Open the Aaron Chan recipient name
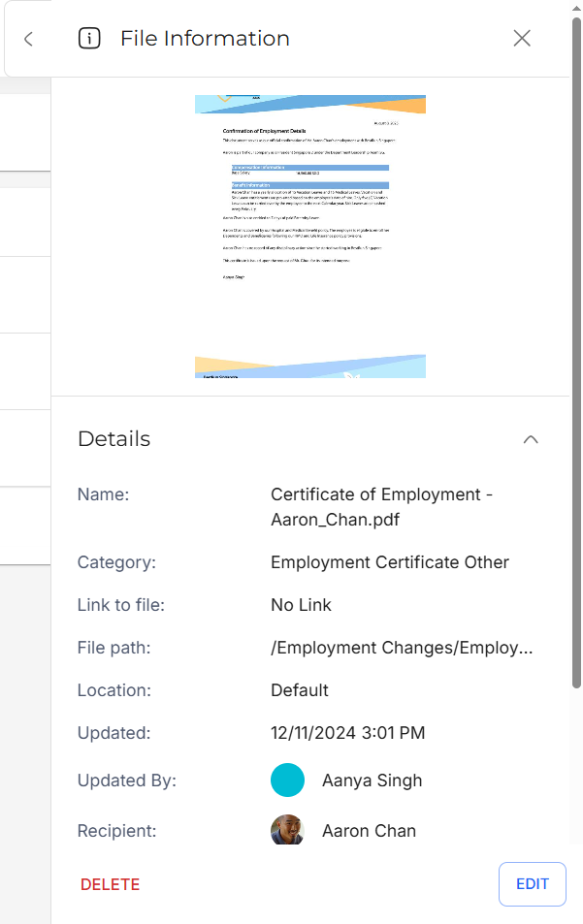This screenshot has height=924, width=583. click(x=369, y=831)
